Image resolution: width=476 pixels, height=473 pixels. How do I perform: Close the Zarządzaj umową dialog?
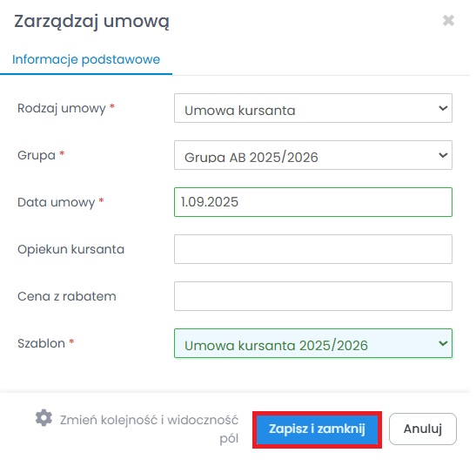[x=448, y=21]
